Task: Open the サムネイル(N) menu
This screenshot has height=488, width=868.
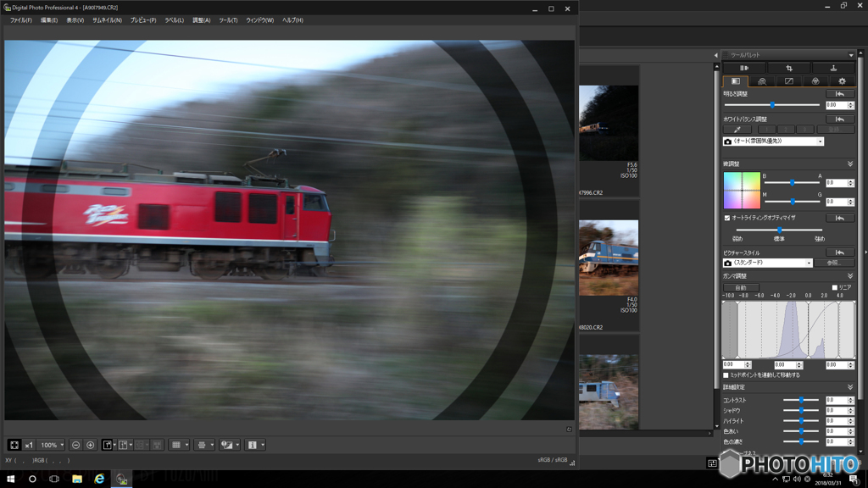Action: click(x=107, y=20)
